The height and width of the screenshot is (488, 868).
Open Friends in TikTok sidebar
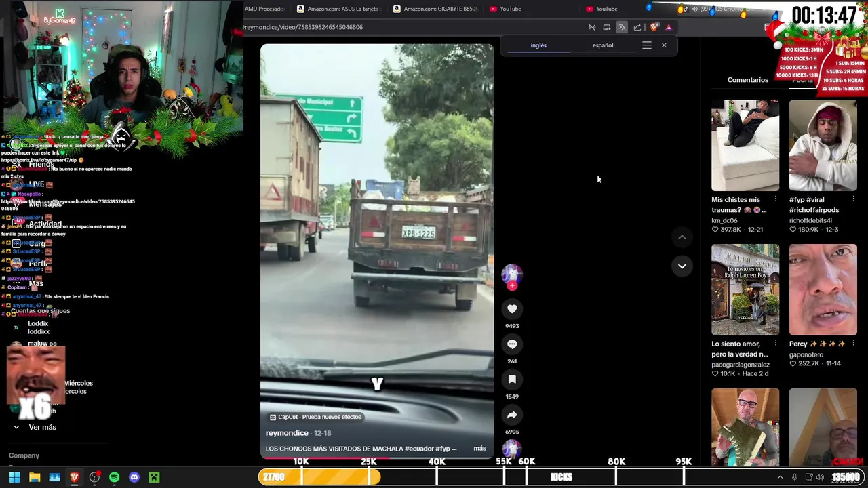point(41,164)
